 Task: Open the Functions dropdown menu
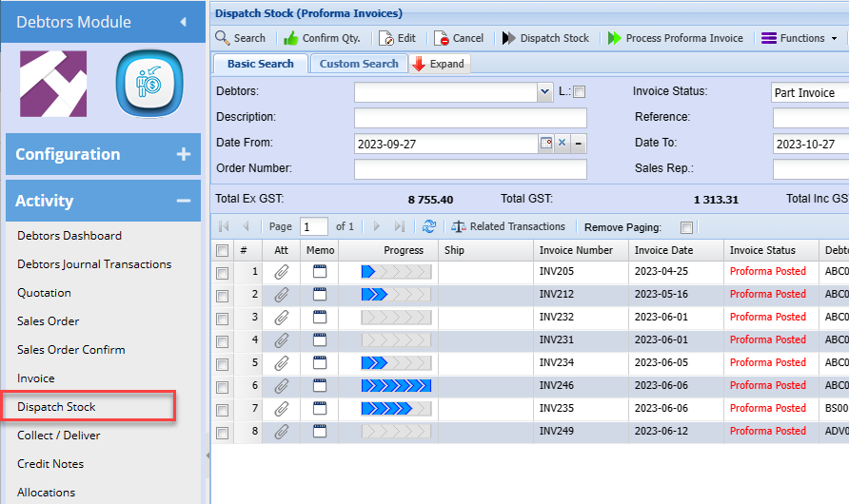pos(800,38)
